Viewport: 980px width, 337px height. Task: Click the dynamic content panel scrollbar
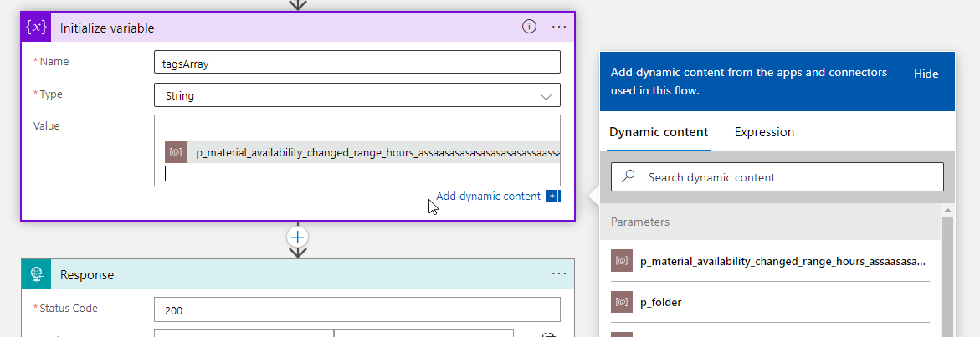coord(947,277)
